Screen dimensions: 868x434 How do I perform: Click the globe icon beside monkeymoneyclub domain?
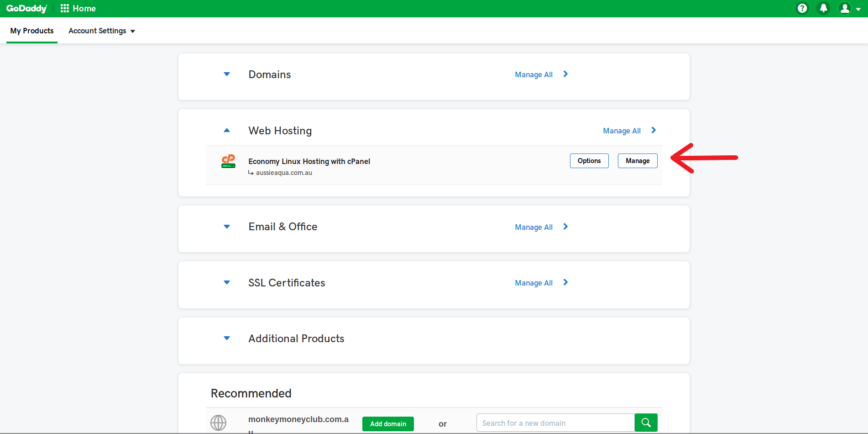point(218,423)
